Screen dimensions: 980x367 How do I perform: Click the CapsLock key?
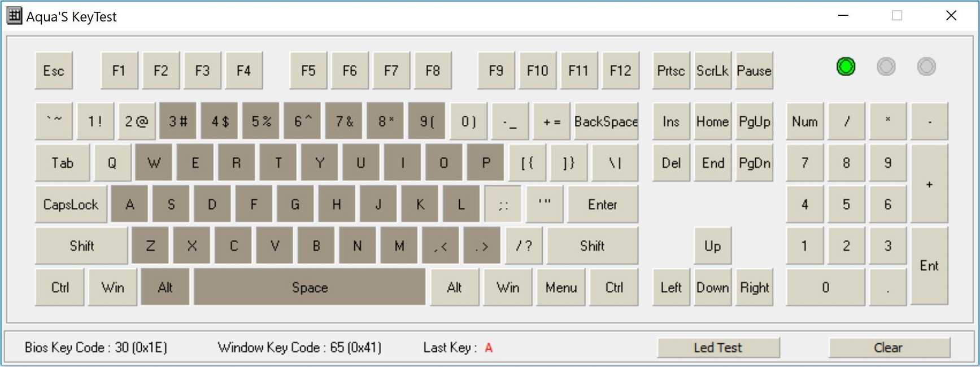pos(71,204)
